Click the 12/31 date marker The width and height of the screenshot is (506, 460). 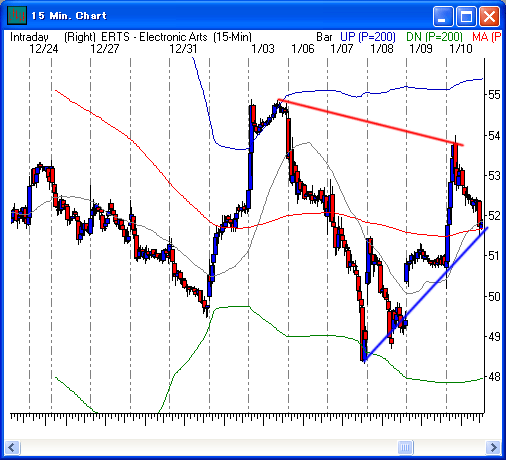click(x=183, y=49)
